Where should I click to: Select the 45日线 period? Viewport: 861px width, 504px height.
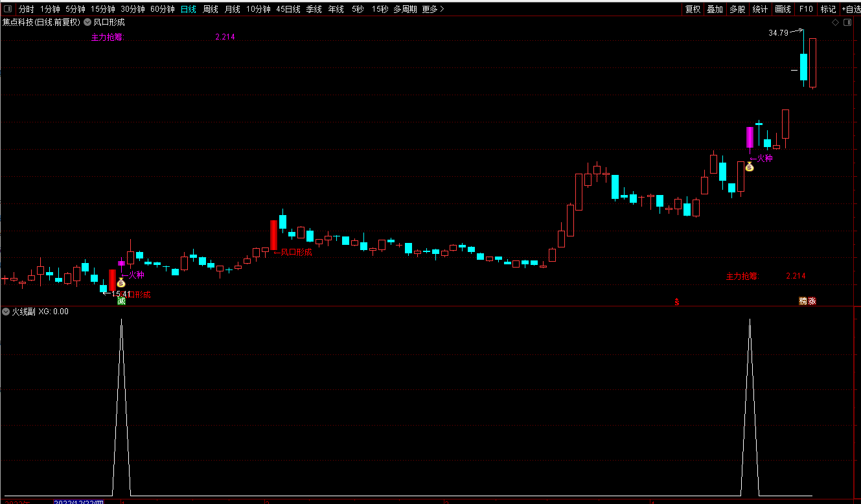pyautogui.click(x=288, y=9)
